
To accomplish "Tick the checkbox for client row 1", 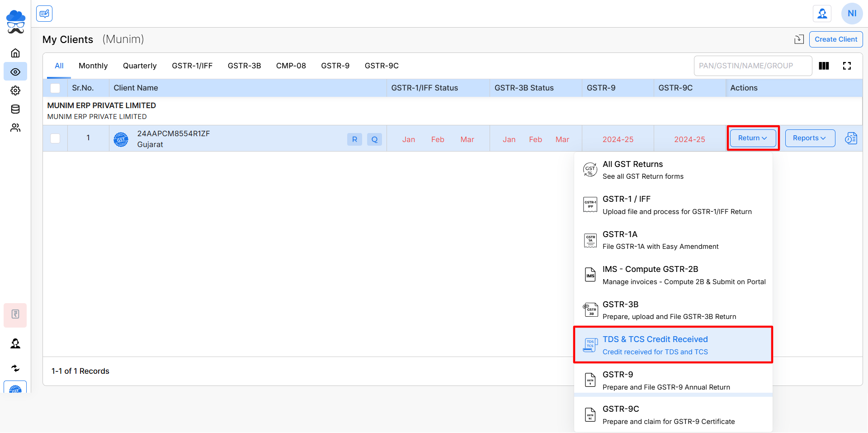I will 55,138.
